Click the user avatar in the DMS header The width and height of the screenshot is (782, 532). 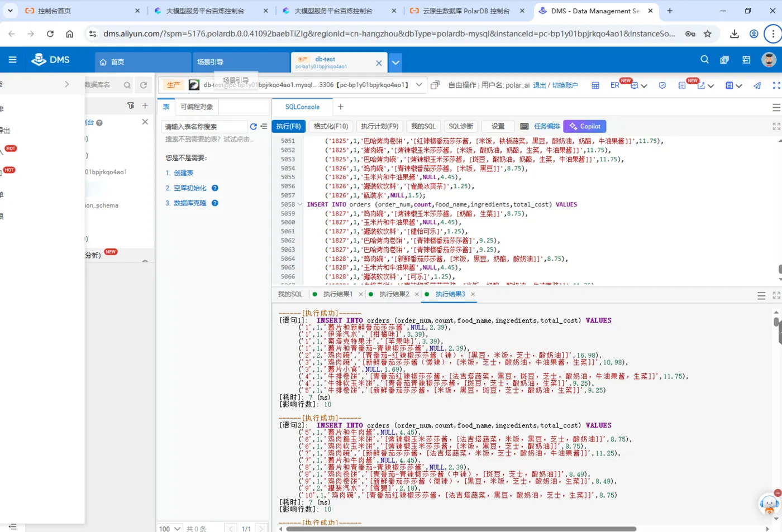pyautogui.click(x=769, y=60)
